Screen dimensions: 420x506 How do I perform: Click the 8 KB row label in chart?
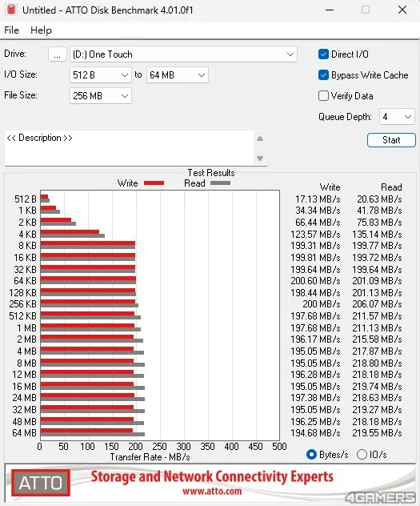coord(27,246)
